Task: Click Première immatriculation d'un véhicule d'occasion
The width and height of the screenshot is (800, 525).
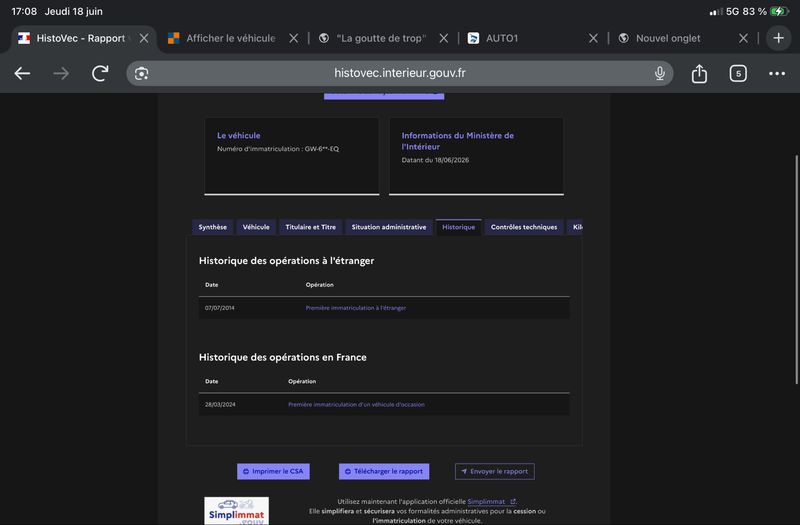Action: pyautogui.click(x=356, y=405)
